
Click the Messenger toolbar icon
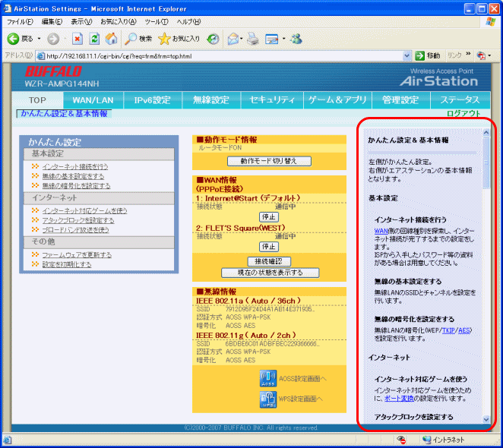click(296, 39)
